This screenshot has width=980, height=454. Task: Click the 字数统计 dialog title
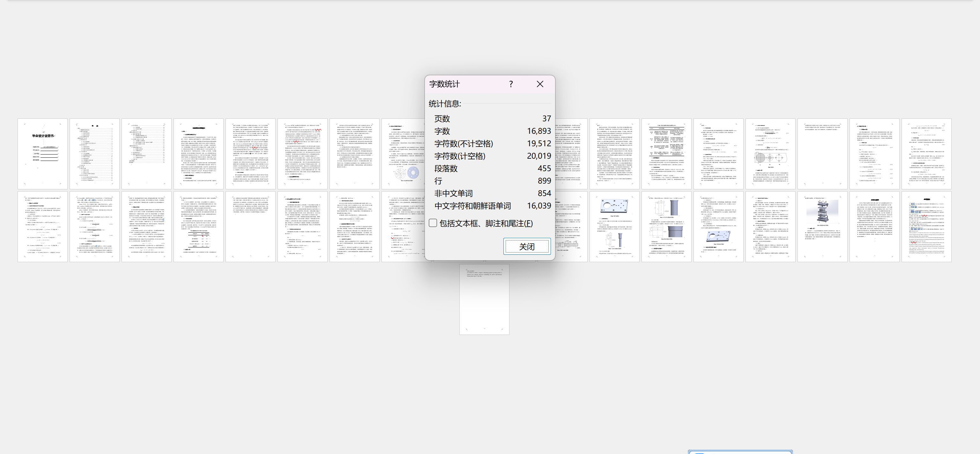(444, 84)
